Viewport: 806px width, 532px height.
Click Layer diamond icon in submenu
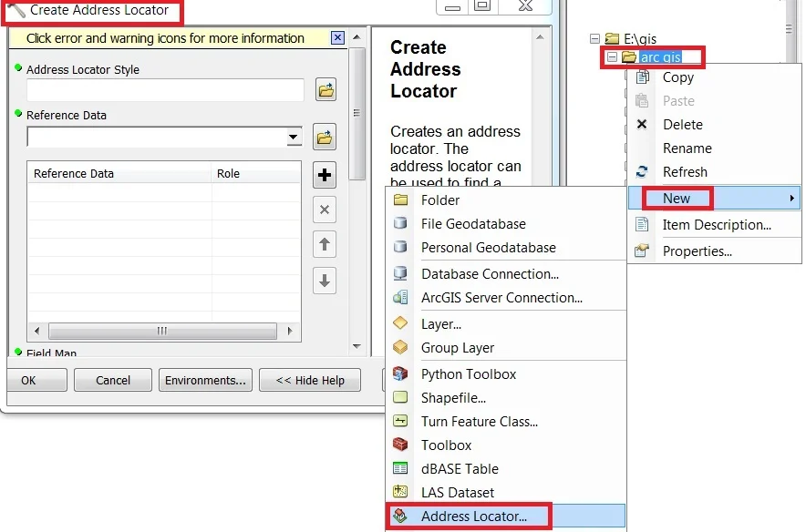click(400, 323)
